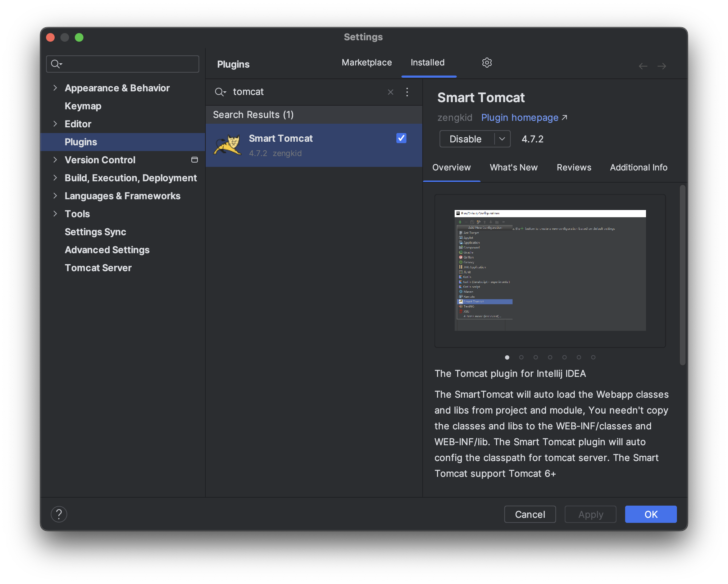This screenshot has height=584, width=728.
Task: Click the Disable plugin button
Action: click(x=466, y=139)
